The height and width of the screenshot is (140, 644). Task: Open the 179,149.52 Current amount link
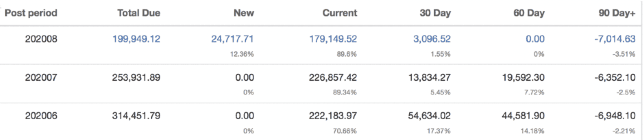[333, 39]
